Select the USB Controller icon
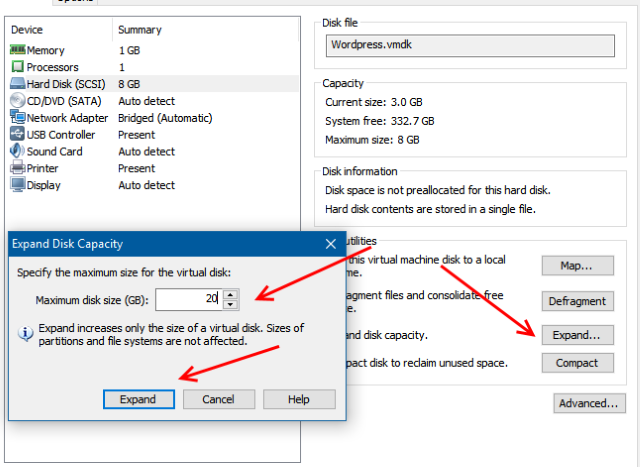 tap(17, 135)
